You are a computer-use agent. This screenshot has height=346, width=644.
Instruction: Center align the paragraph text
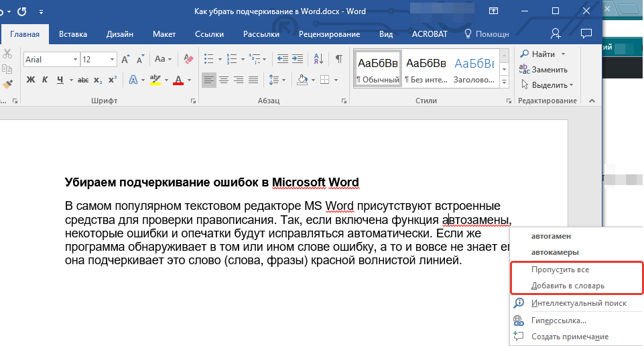coord(224,80)
